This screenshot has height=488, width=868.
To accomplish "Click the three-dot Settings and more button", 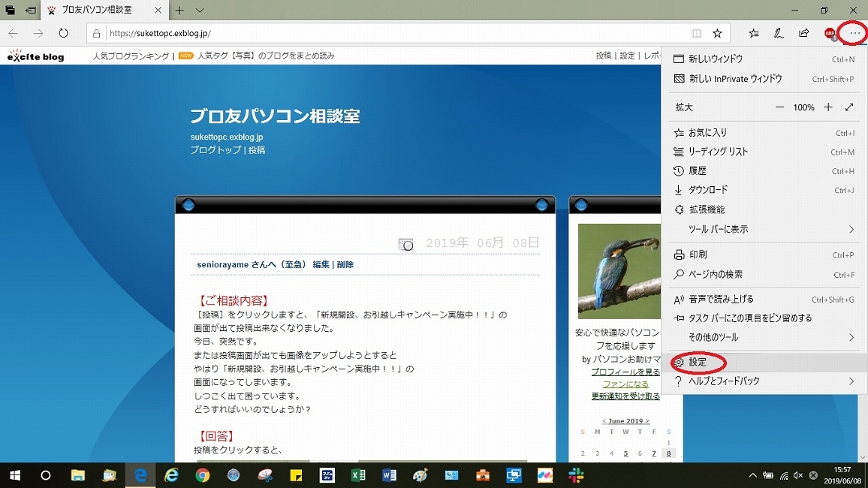I will [x=854, y=33].
